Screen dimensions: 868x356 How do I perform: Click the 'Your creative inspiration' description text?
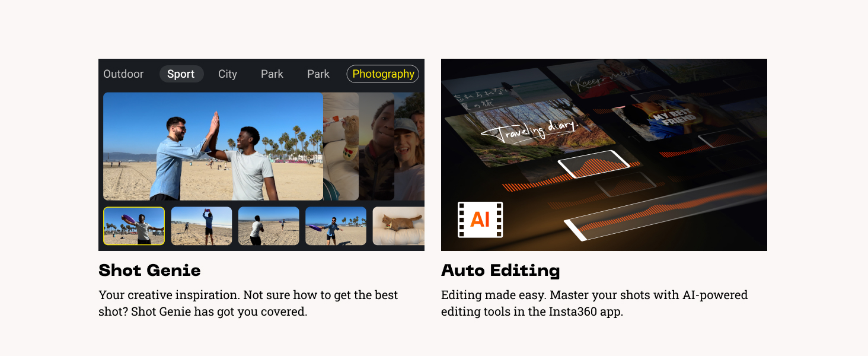[248, 303]
